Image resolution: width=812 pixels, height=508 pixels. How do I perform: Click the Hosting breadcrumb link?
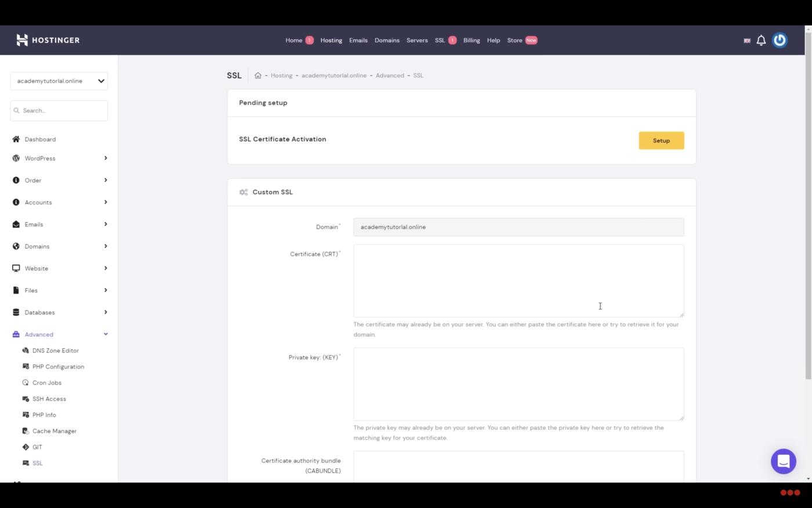click(x=281, y=75)
